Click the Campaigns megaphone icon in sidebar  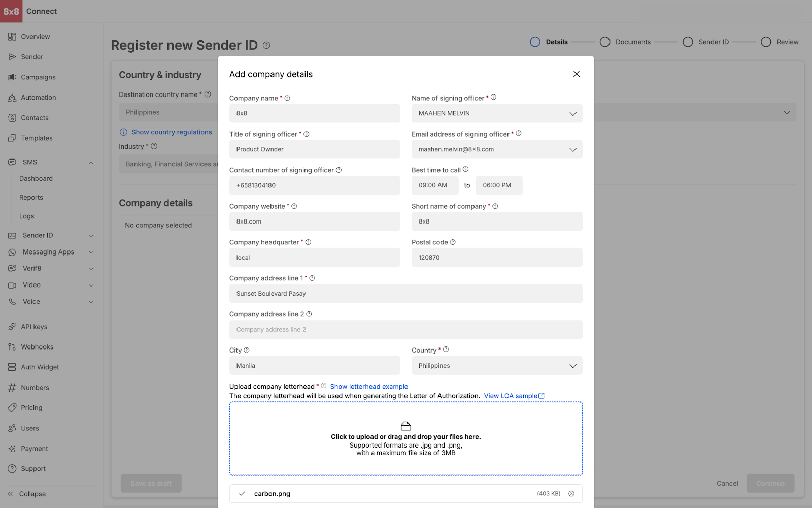coord(12,77)
